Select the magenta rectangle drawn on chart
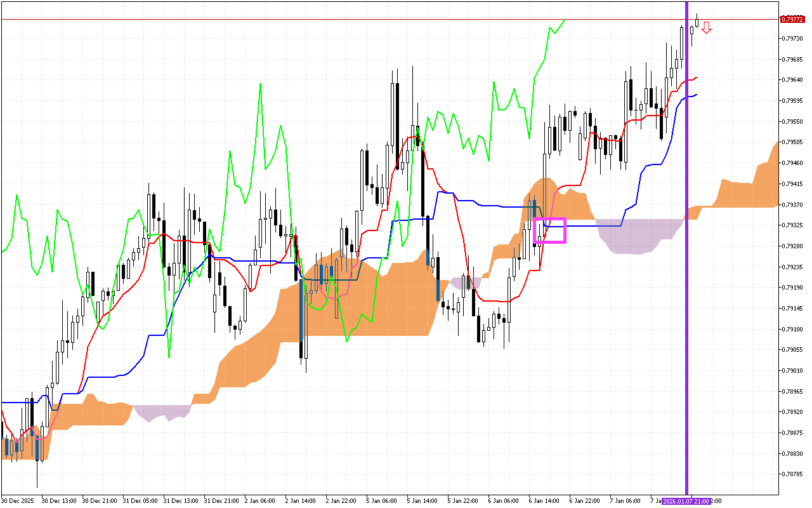Image resolution: width=812 pixels, height=508 pixels. 549,219
